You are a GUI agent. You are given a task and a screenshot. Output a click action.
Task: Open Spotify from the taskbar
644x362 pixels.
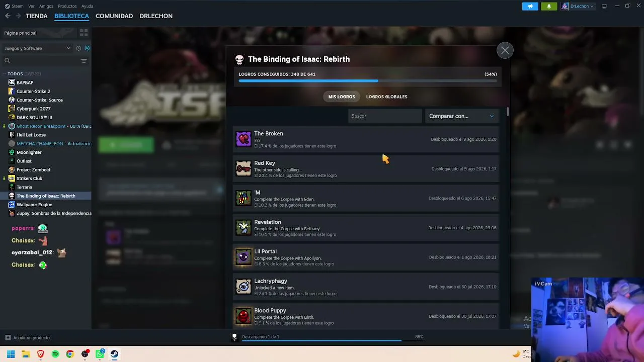coord(55,354)
